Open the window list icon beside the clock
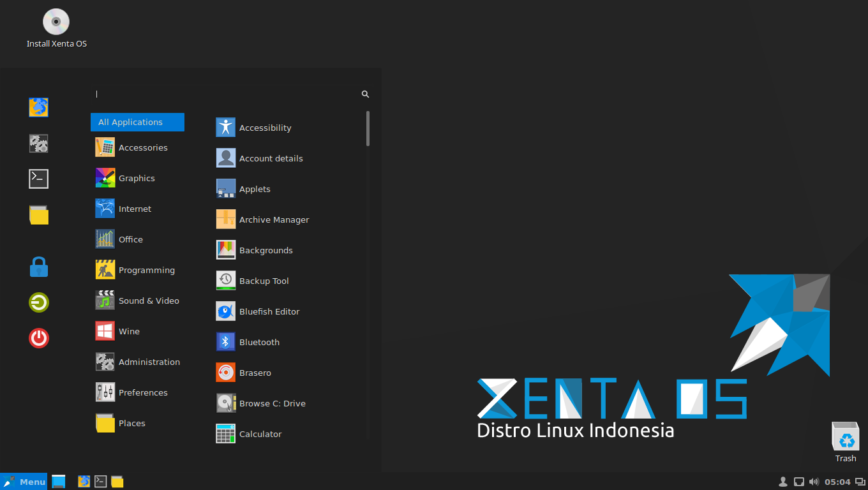868x490 pixels. pyautogui.click(x=860, y=482)
